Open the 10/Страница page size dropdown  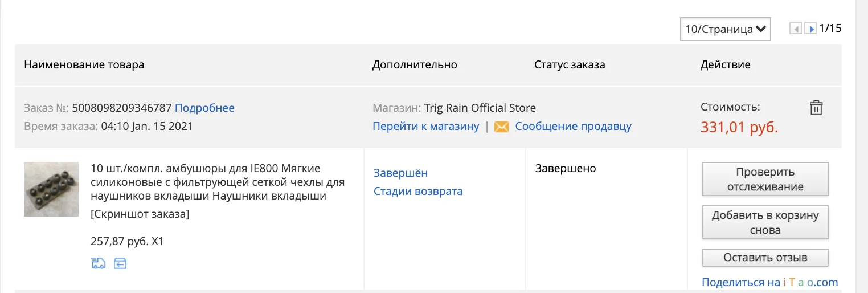tap(725, 29)
